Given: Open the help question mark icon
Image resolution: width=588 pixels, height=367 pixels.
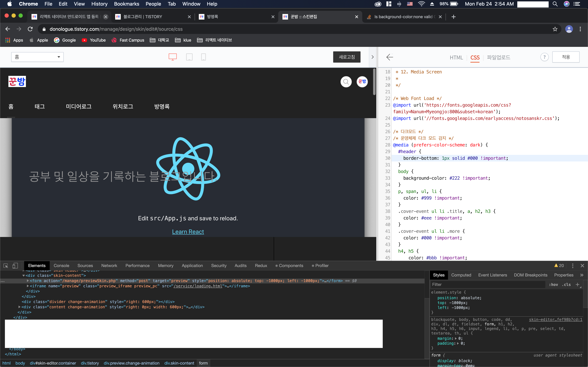Looking at the screenshot, I should tap(544, 57).
